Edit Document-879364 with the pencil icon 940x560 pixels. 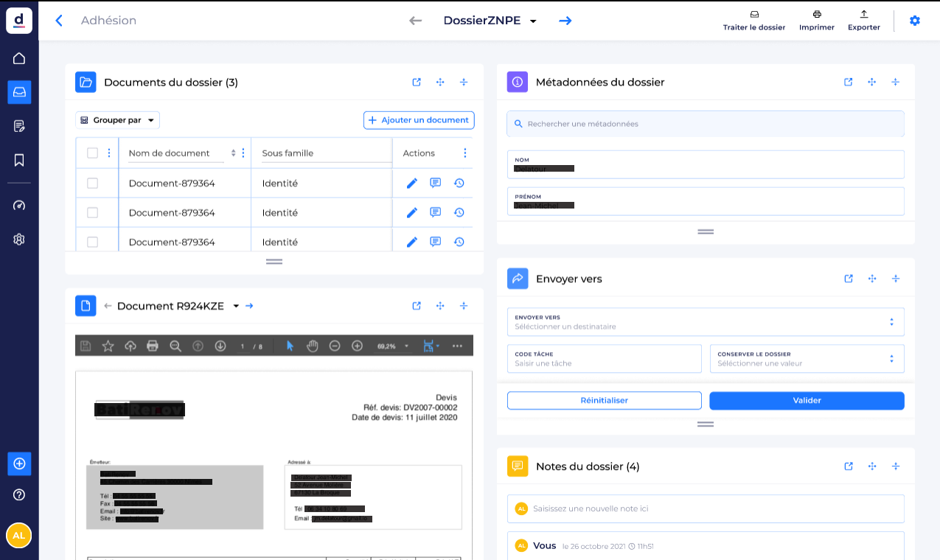point(411,183)
